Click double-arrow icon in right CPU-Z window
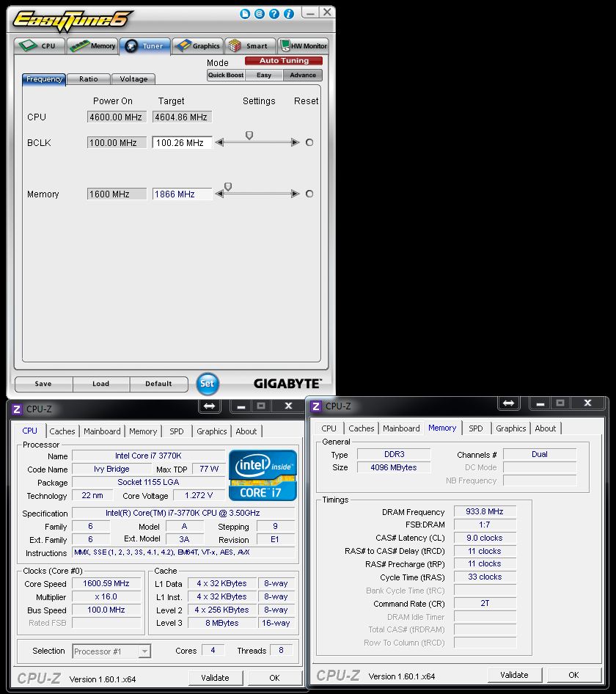 508,403
